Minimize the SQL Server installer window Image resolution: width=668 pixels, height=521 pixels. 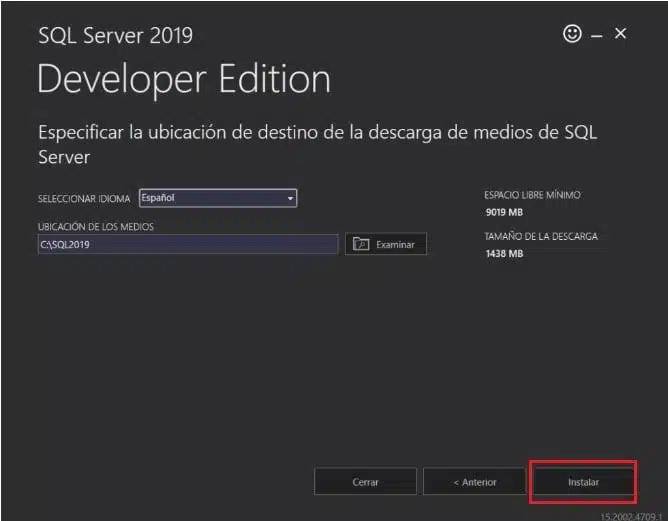(x=596, y=36)
